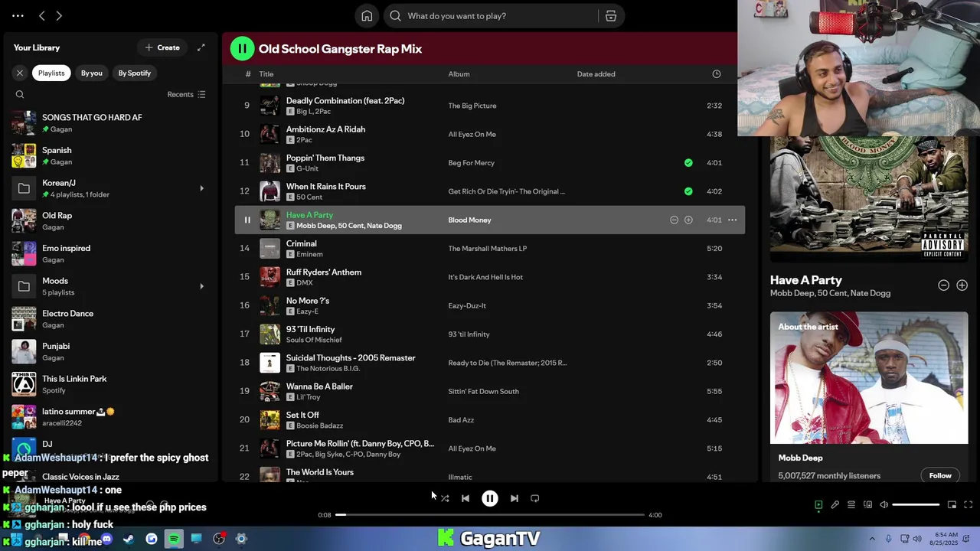Open the Recents sort dropdown

(186, 95)
